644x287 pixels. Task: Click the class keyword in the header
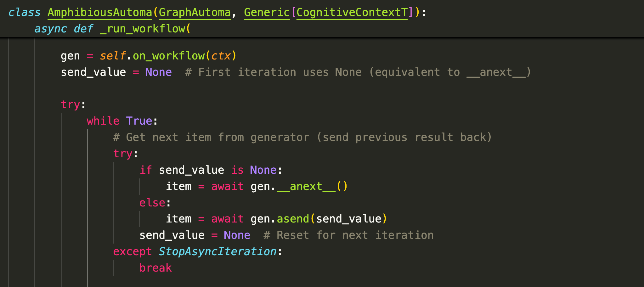[25, 13]
